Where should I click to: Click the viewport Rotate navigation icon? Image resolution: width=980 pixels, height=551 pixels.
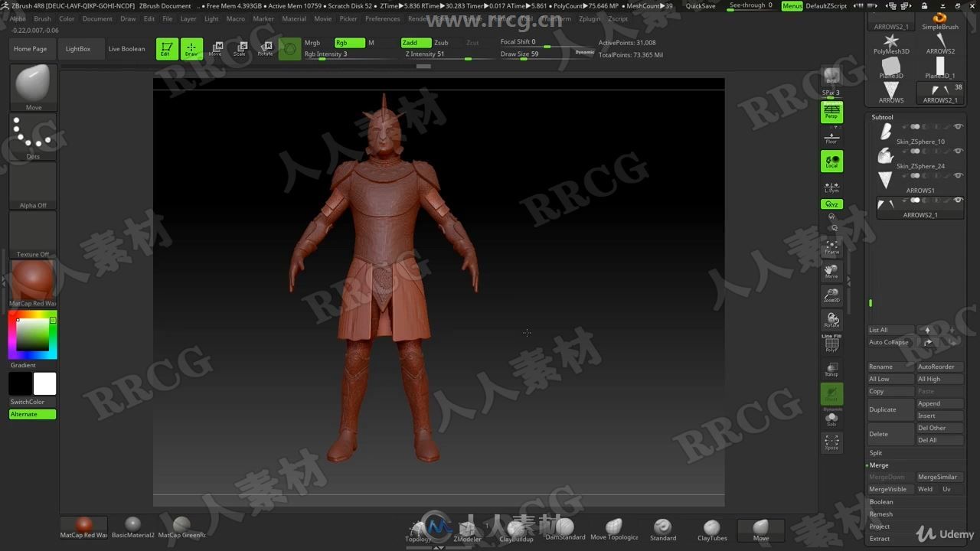tap(831, 320)
